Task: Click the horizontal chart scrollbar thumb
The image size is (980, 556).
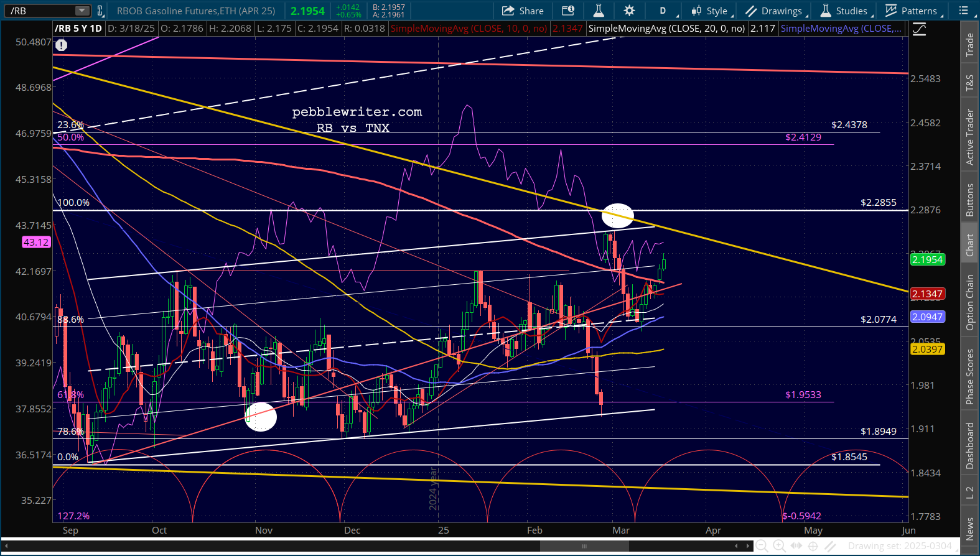Action: pos(584,546)
